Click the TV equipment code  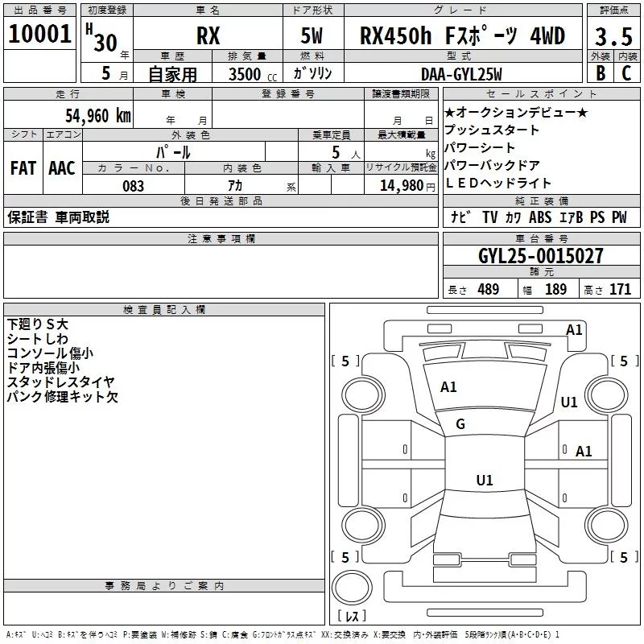(490, 217)
